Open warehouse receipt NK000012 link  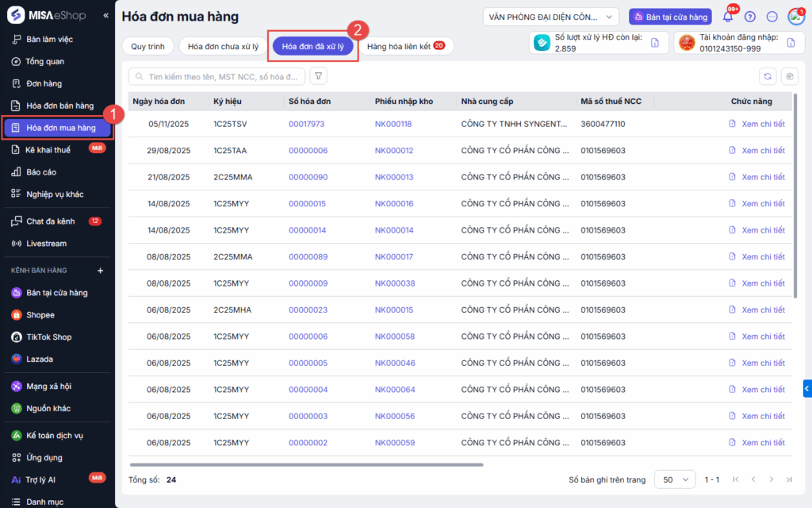tap(394, 151)
